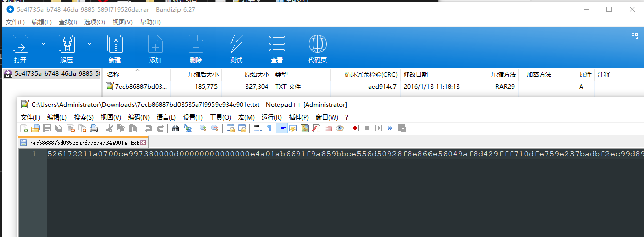Open Bandizip 查找(I) menu

pyautogui.click(x=68, y=22)
